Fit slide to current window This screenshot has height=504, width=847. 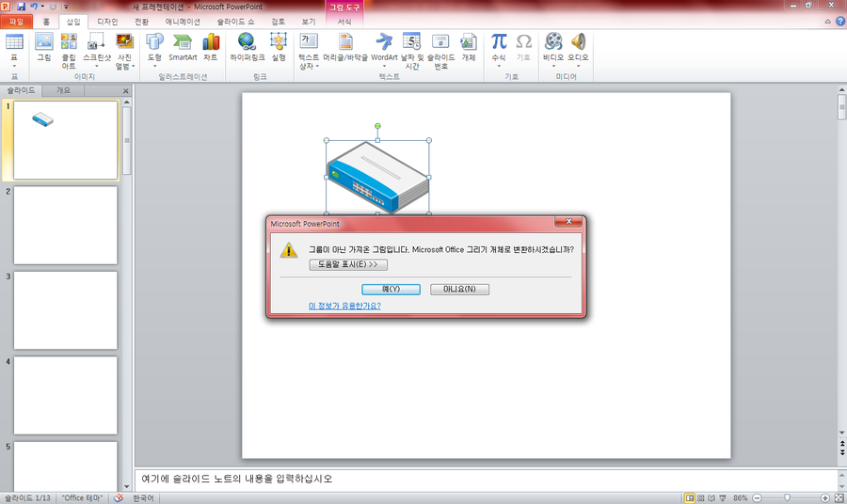point(839,497)
